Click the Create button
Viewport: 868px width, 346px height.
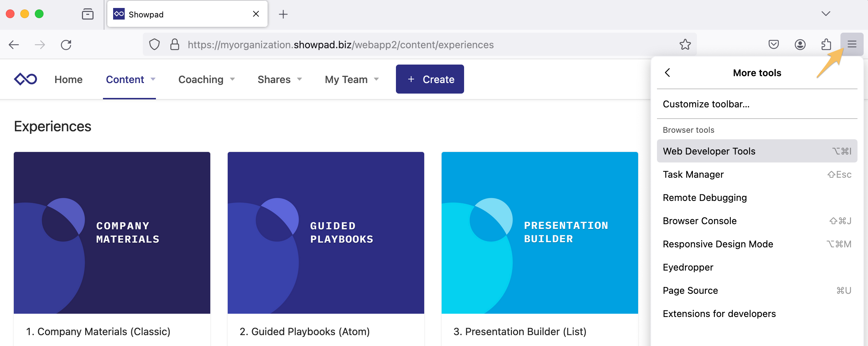(x=430, y=79)
